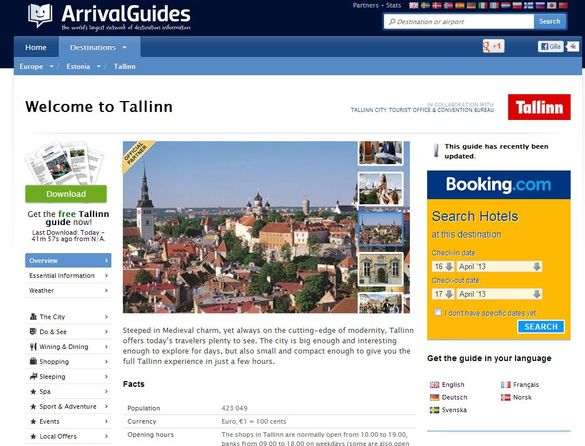Viewport: 585px width, 446px height.
Task: Open the Wining & Dining section
Action: click(68, 346)
